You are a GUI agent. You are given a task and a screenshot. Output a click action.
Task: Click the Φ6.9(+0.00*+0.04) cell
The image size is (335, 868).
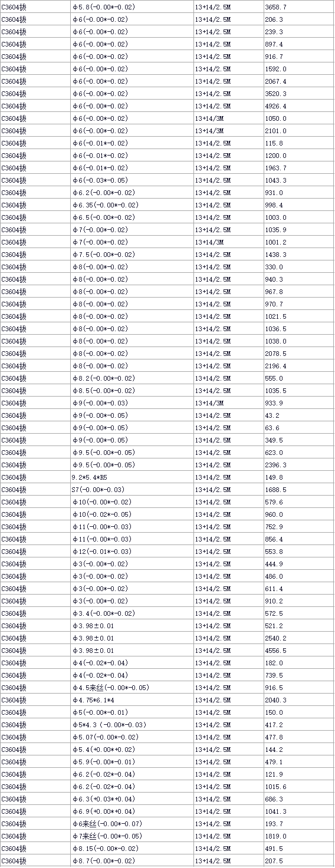pos(132,811)
